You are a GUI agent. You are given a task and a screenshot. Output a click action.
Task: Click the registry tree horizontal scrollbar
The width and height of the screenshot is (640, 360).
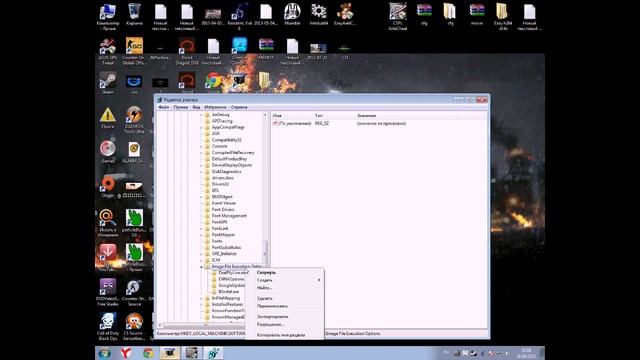coord(203,325)
